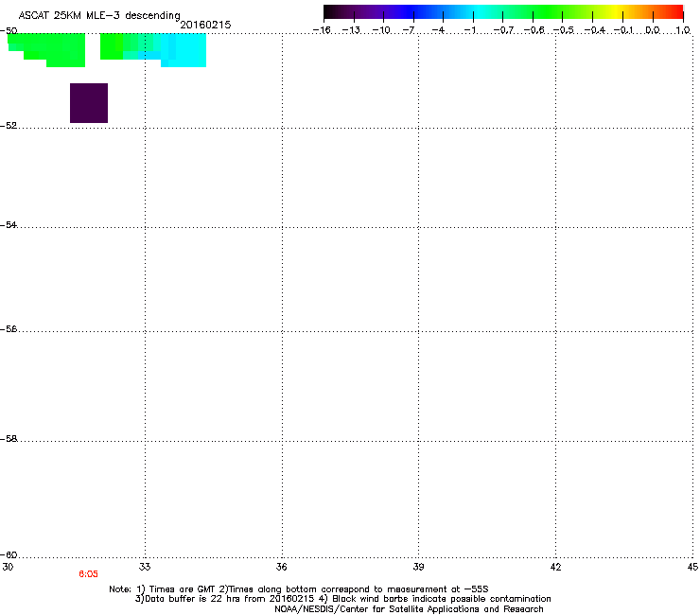Click the latitude label -60
Image resolution: width=700 pixels, height=615 pixels.
(9, 555)
